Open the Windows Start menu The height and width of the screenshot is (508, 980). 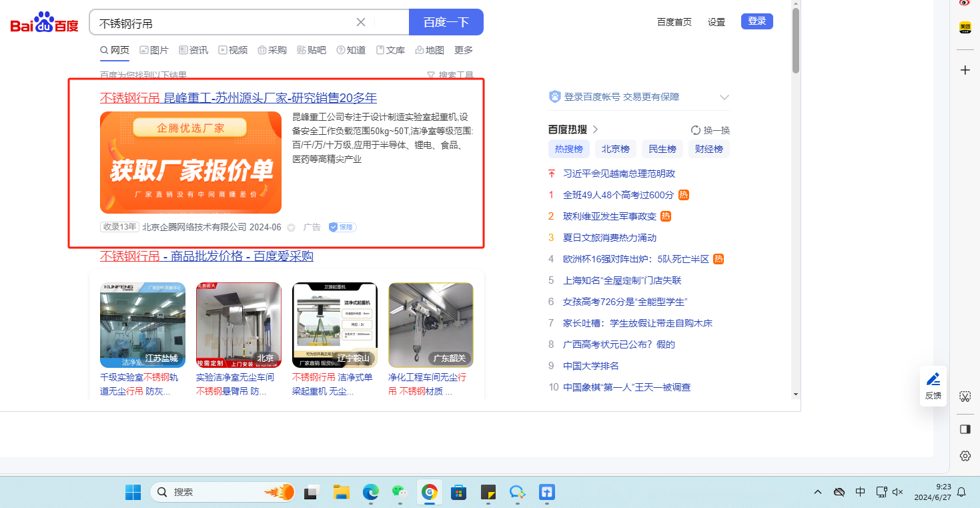133,493
